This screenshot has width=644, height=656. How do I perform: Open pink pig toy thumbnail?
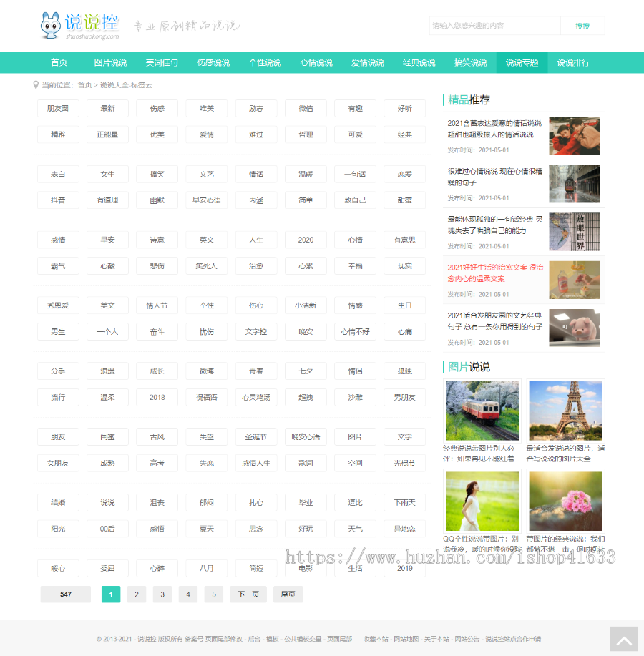point(575,328)
